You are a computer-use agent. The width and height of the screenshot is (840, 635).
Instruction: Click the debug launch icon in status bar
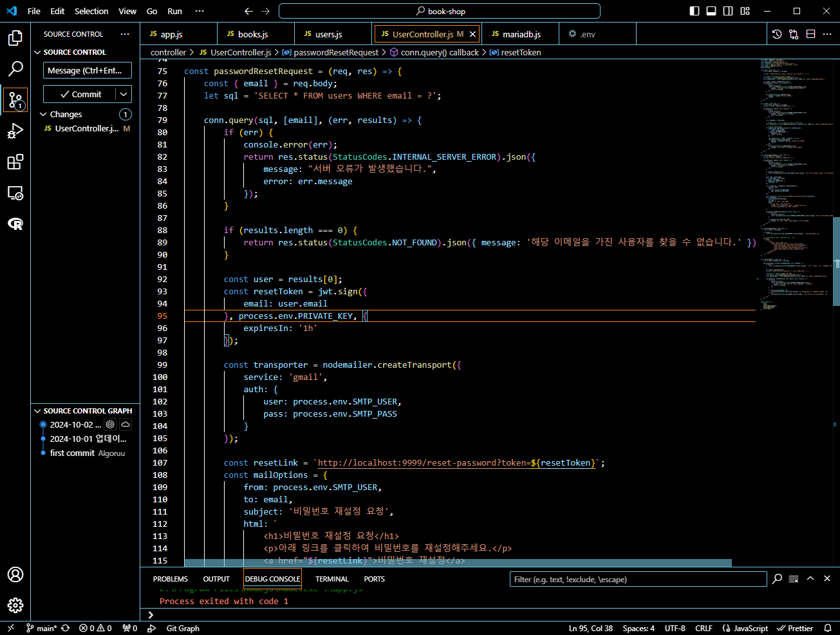[x=151, y=628]
